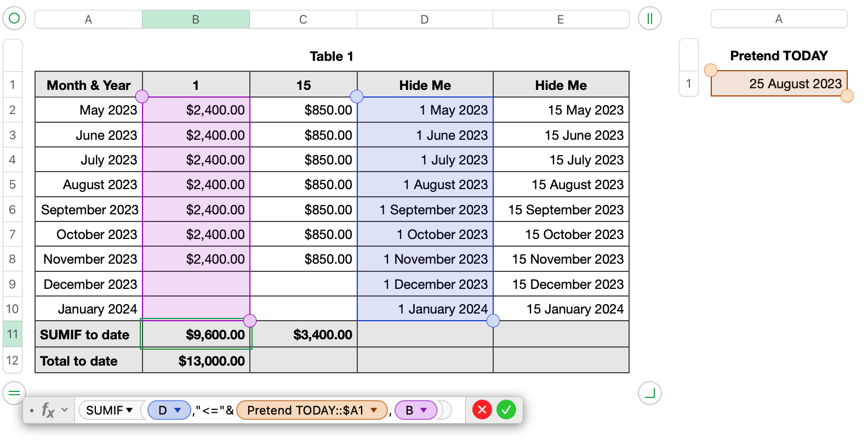Click the purple range handle atop column B
This screenshot has height=444, width=868.
click(142, 96)
